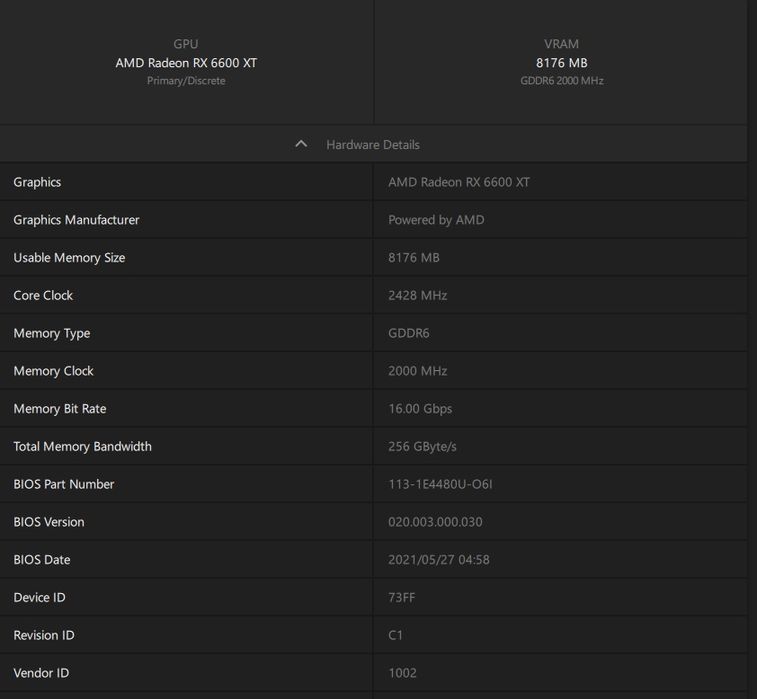Click the Vendor ID 1002 value

pyautogui.click(x=402, y=673)
